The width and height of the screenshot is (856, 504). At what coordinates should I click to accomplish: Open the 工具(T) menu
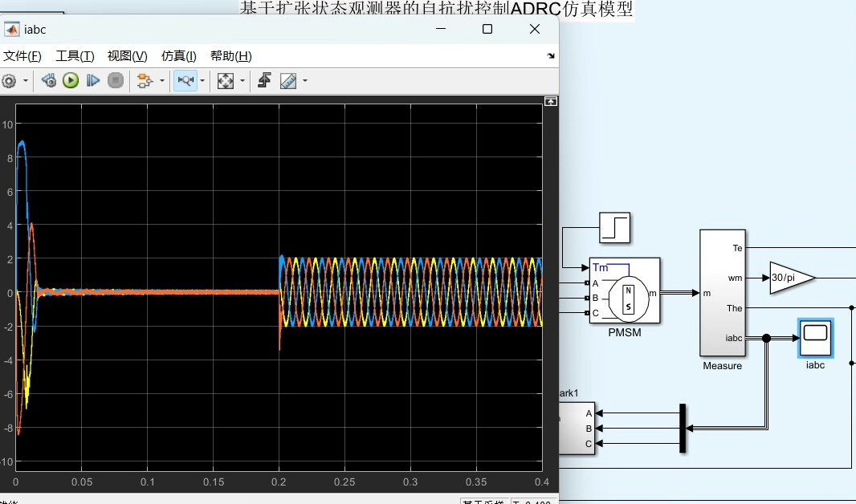pos(75,56)
